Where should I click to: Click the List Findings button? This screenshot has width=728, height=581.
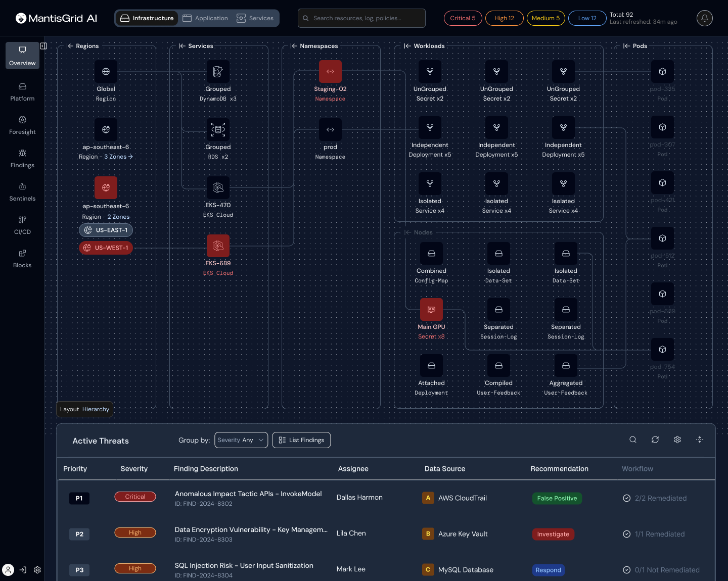301,440
